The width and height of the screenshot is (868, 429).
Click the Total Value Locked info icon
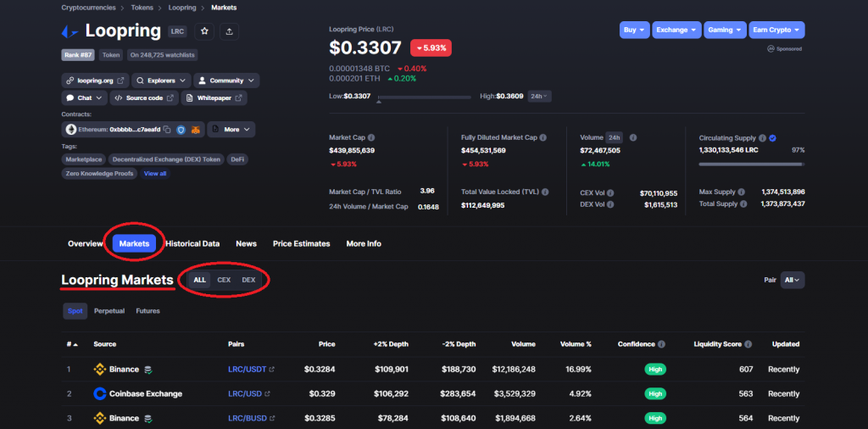(545, 192)
